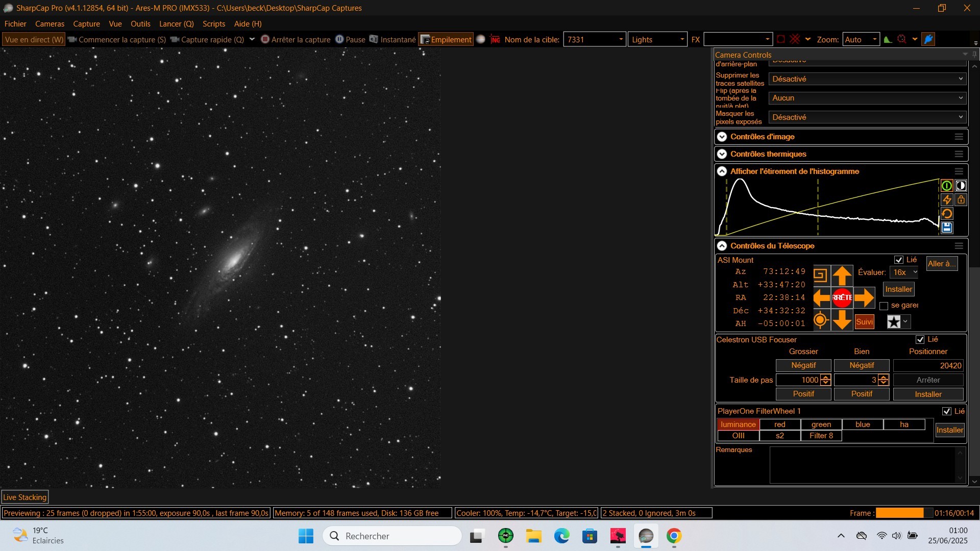Screen dimensions: 980x551
Task: Enable the histogram display stretch power icon
Action: tap(947, 186)
